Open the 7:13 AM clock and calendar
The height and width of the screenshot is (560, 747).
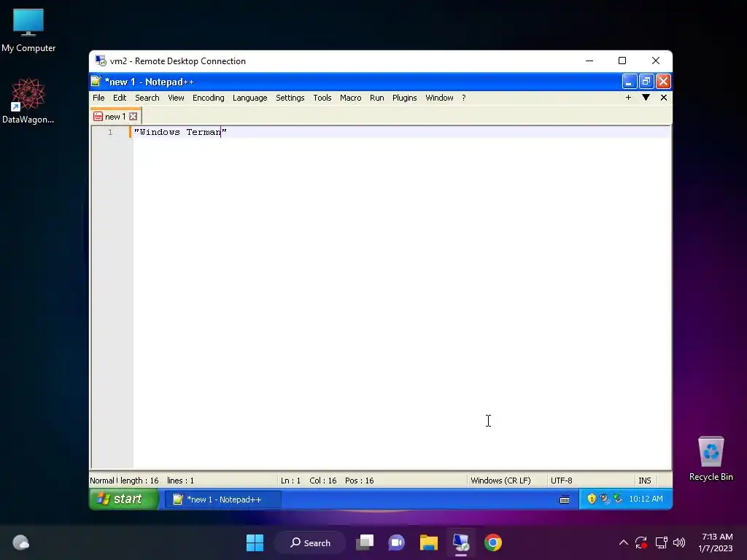716,542
